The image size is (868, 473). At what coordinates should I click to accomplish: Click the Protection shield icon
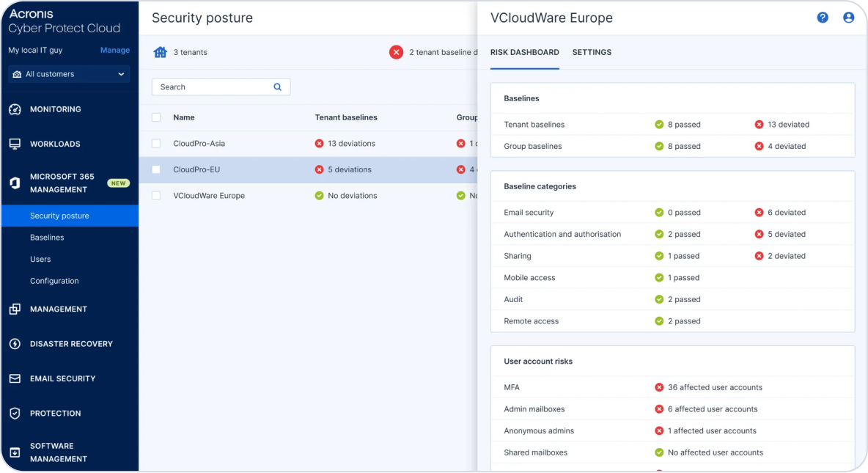point(16,413)
